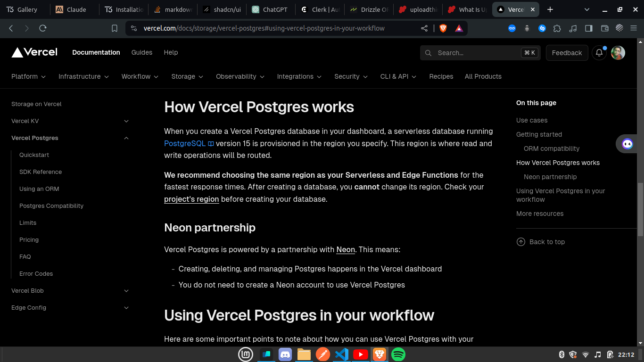Open the PostgreSQL link
Screen dimensions: 644x362
(x=189, y=143)
